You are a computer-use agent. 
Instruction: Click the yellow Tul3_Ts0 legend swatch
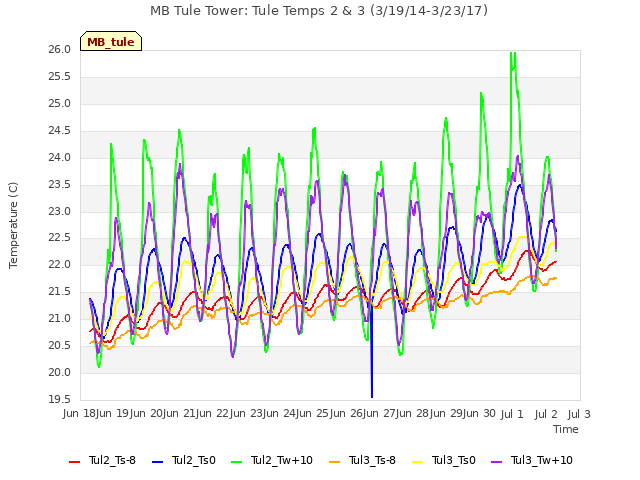(x=418, y=462)
